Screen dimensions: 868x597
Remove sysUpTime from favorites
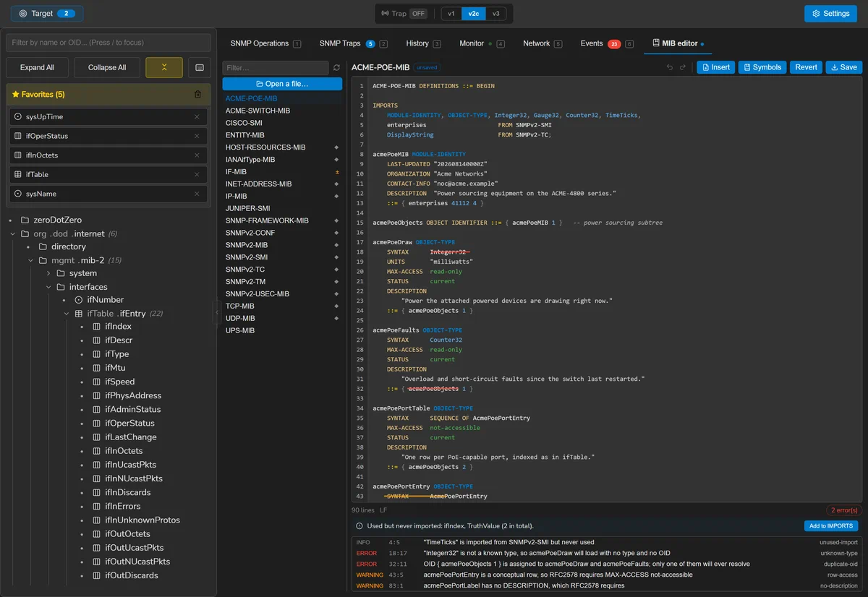tap(197, 116)
